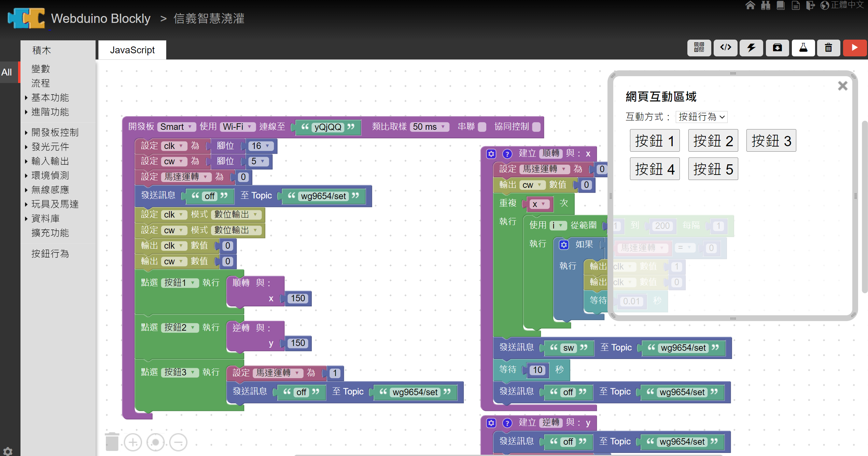Click the workspace trash can icon
This screenshot has height=456, width=868.
(112, 441)
